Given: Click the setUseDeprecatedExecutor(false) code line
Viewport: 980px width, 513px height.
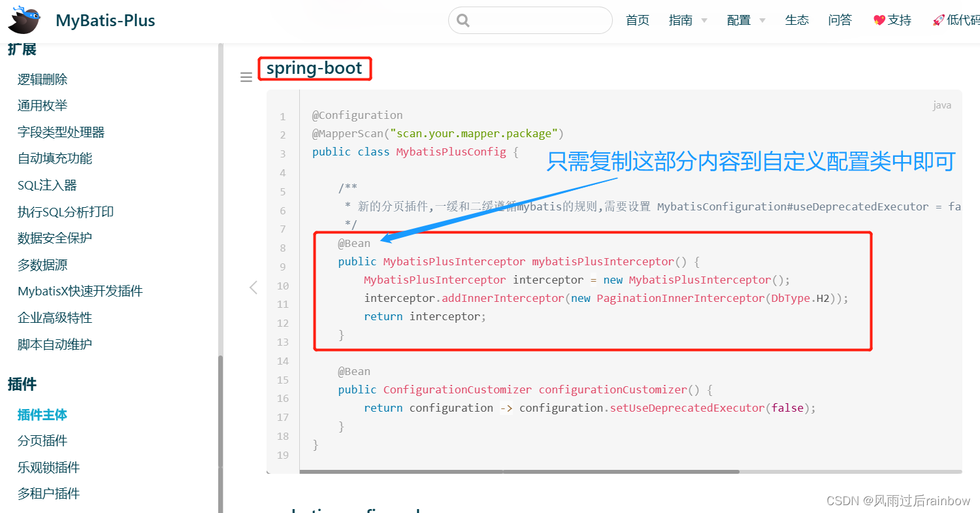Looking at the screenshot, I should (591, 408).
